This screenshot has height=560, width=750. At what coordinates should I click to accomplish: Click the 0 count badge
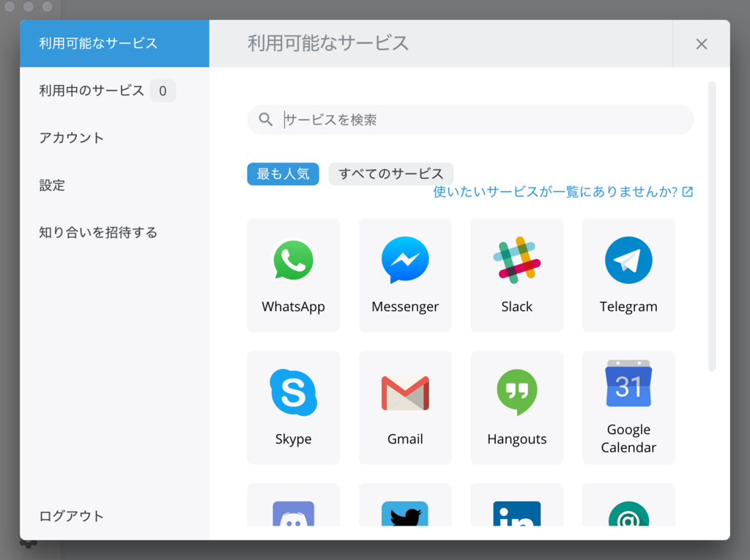(x=163, y=91)
